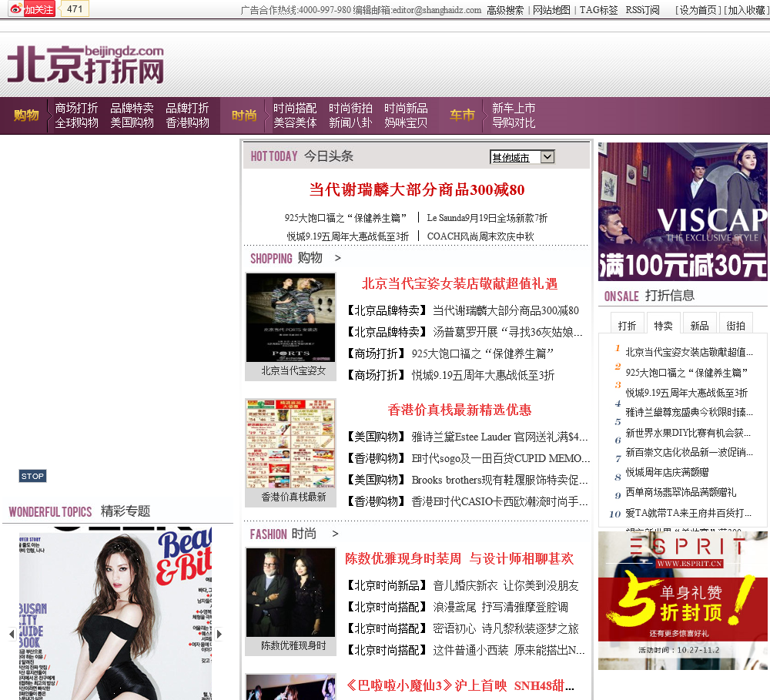Open COACH风尚周末欢庆中秋 link

click(x=480, y=236)
